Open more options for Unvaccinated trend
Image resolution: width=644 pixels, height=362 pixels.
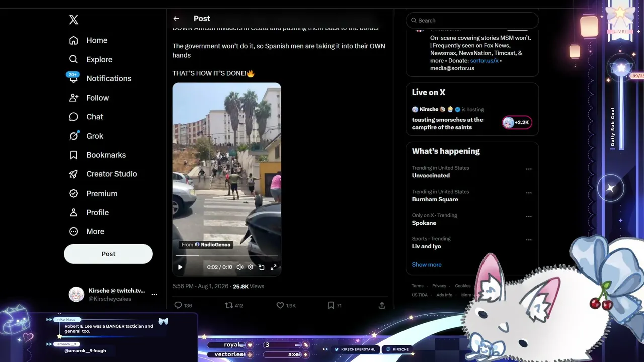529,169
